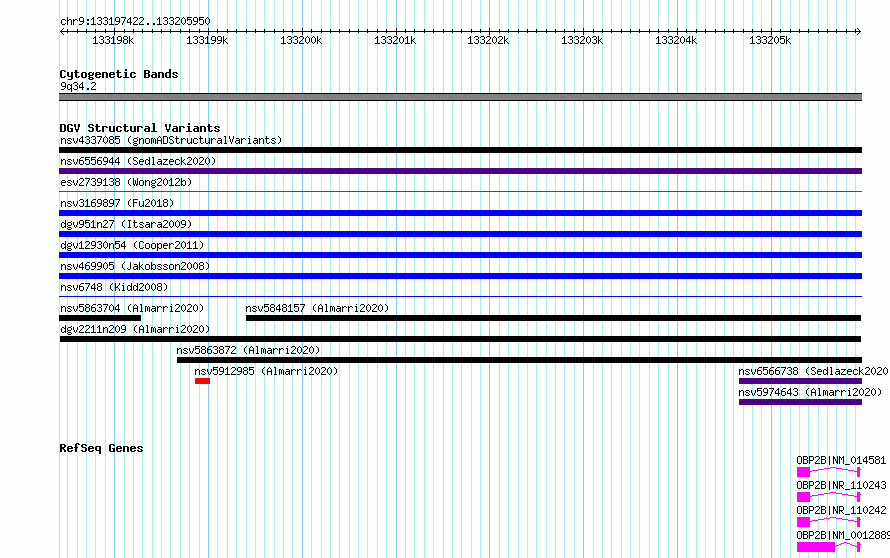Screen dimensions: 890x558
Task: Click the 133204k ruler tick label
Action: coord(676,40)
